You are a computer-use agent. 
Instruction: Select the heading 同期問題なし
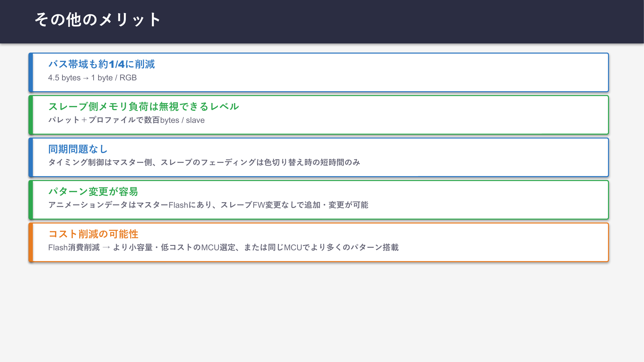coord(78,149)
